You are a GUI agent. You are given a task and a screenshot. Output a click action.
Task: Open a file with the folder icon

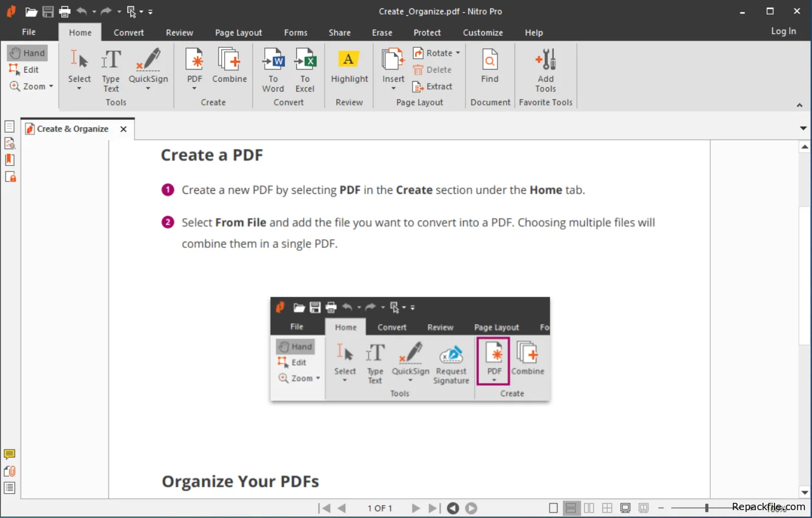coord(32,12)
